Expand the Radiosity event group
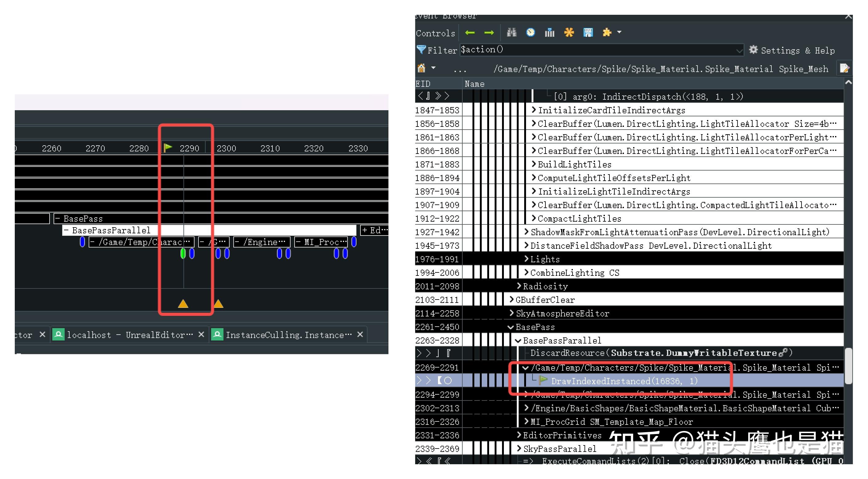868x479 pixels. click(519, 286)
